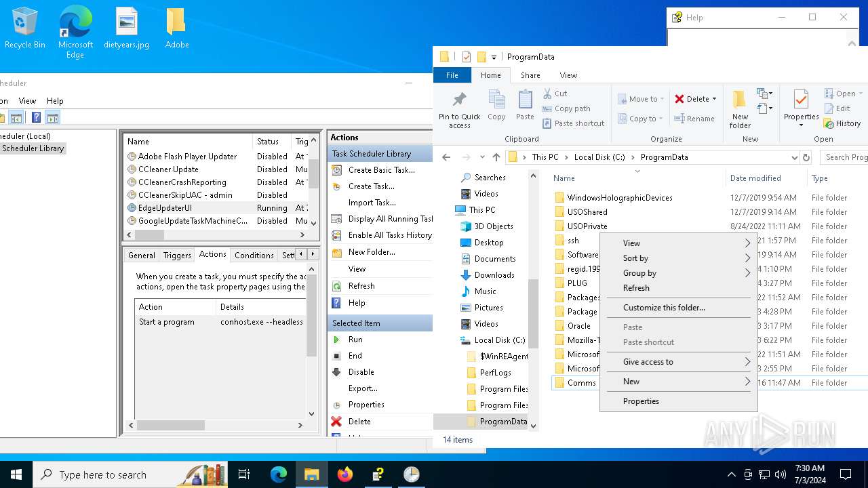The image size is (868, 488).
Task: Click the Cut scissors button
Action: [x=555, y=94]
